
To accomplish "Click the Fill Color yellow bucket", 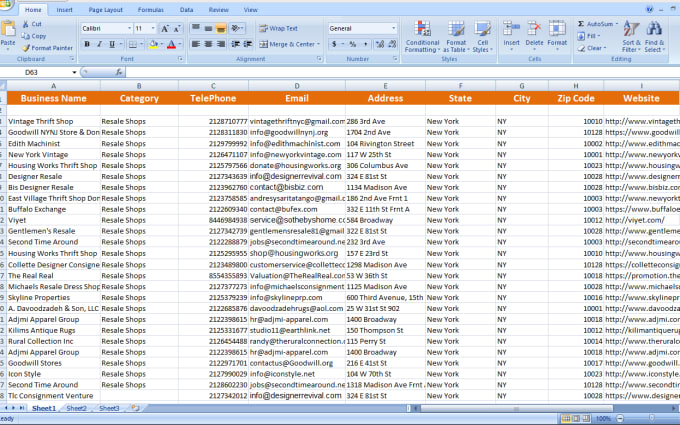I will [153, 44].
